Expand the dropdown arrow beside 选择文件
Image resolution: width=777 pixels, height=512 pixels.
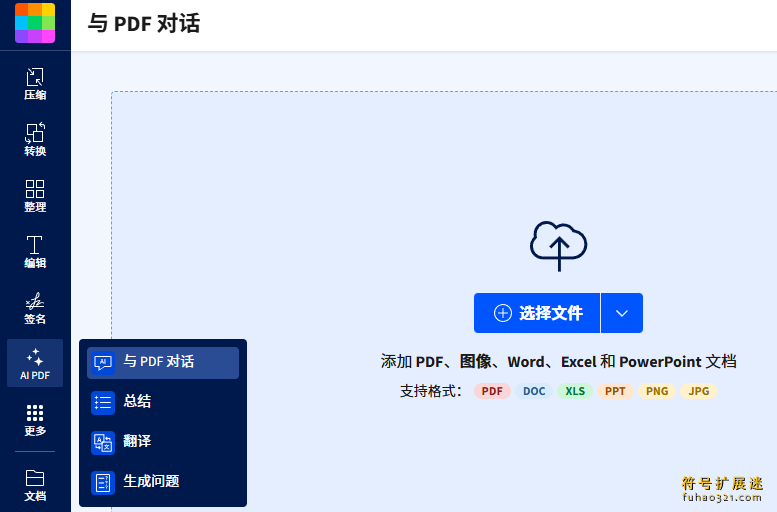[x=622, y=313]
